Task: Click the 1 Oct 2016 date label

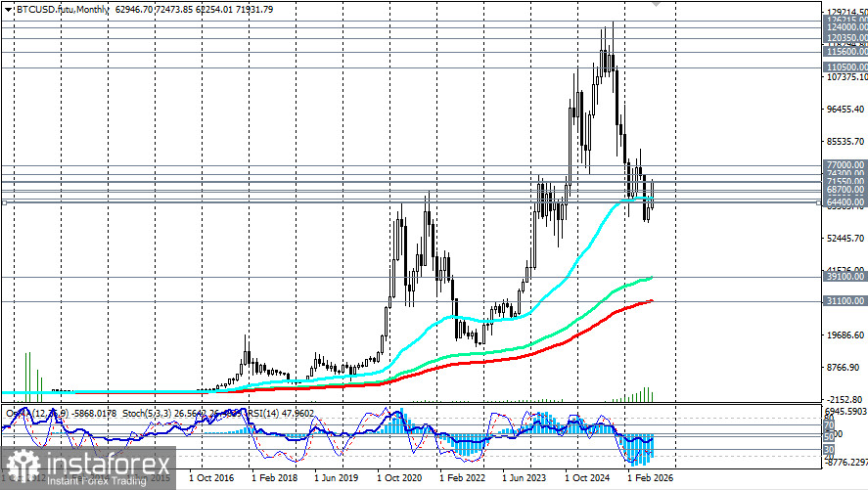Action: [211, 478]
